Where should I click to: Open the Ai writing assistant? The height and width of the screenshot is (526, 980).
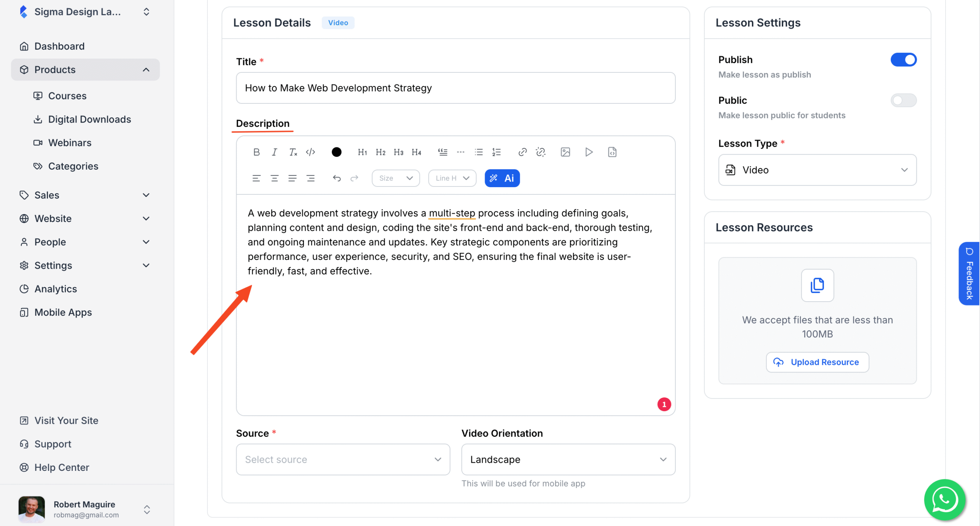point(502,178)
